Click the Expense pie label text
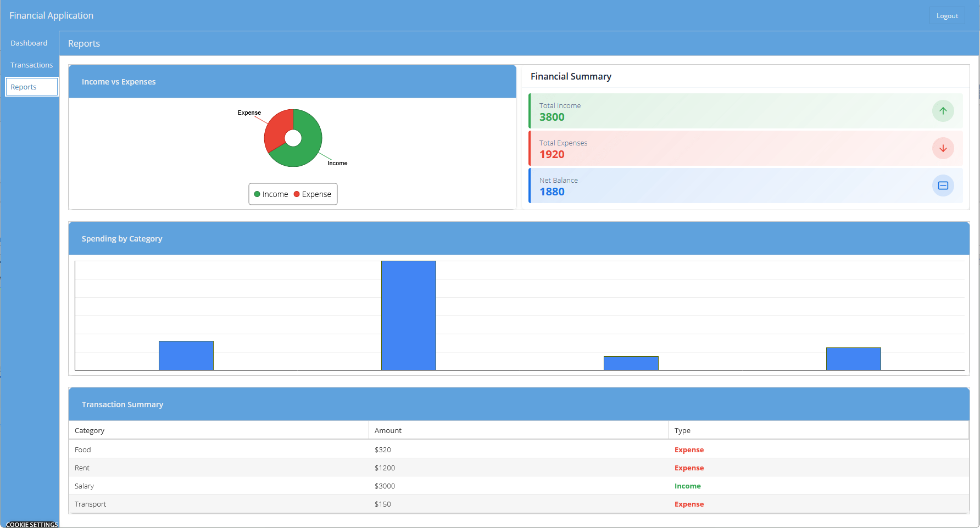Viewport: 980px width, 528px height. [249, 113]
